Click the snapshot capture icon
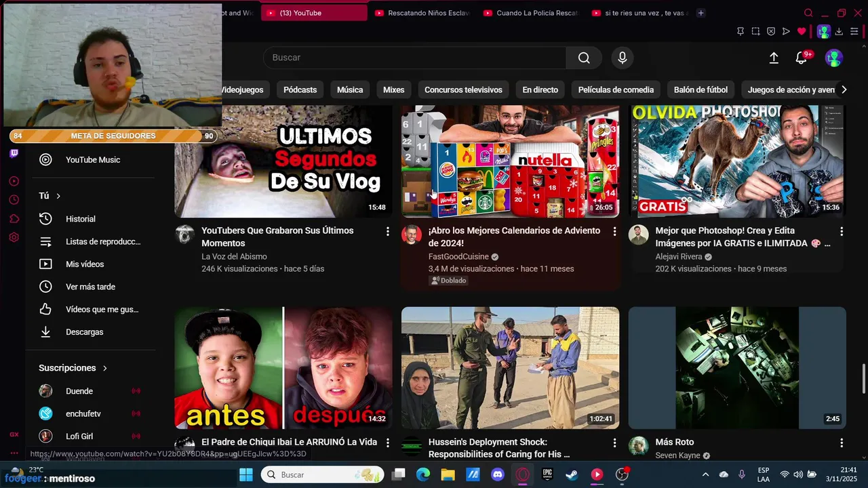Viewport: 868px width, 488px height. click(755, 31)
